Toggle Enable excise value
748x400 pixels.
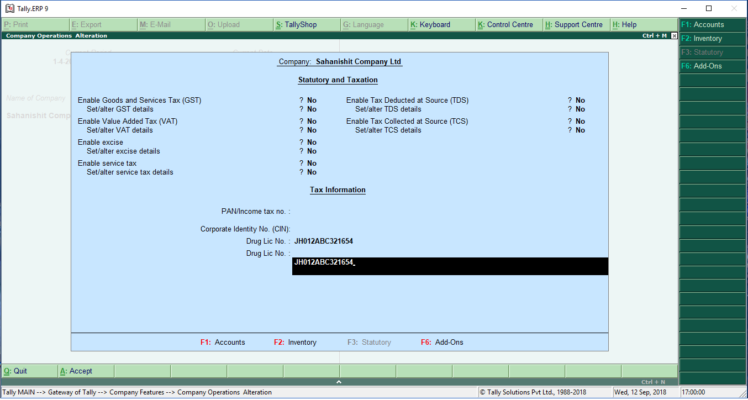(312, 143)
